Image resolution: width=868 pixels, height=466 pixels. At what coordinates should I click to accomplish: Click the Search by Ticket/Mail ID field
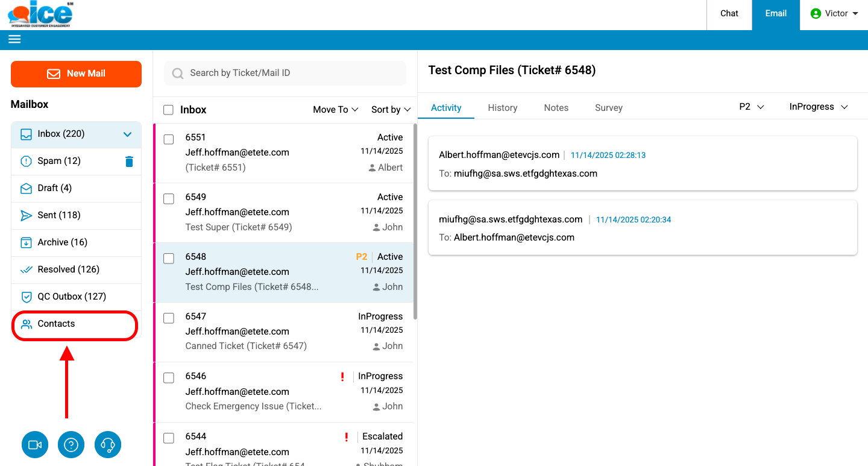click(289, 73)
